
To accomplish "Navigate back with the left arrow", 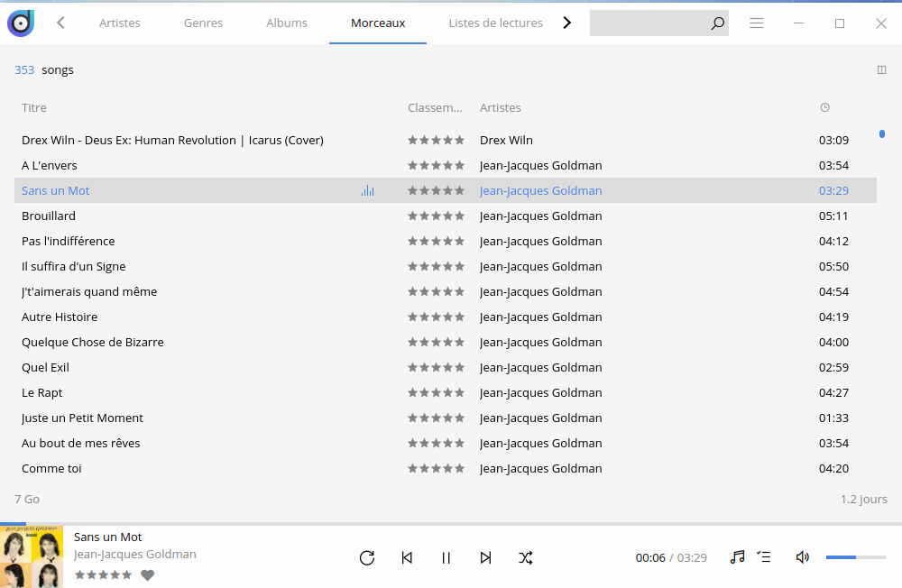I will tap(60, 23).
